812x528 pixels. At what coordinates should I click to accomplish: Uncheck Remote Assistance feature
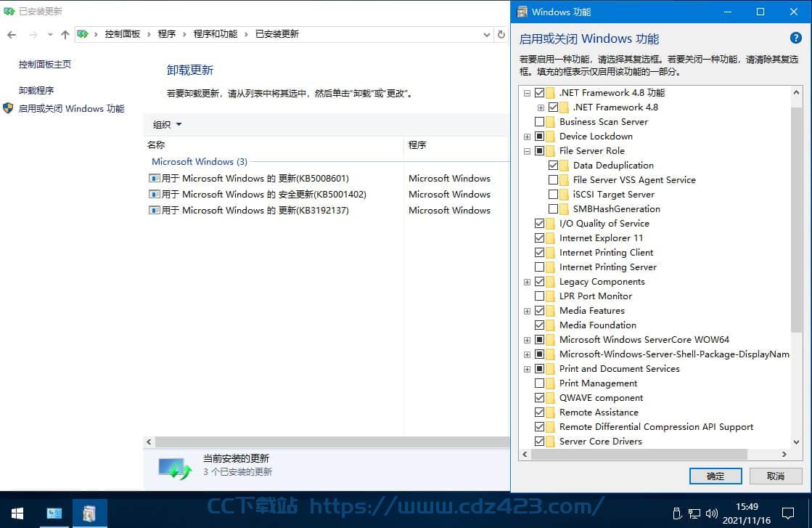tap(539, 413)
